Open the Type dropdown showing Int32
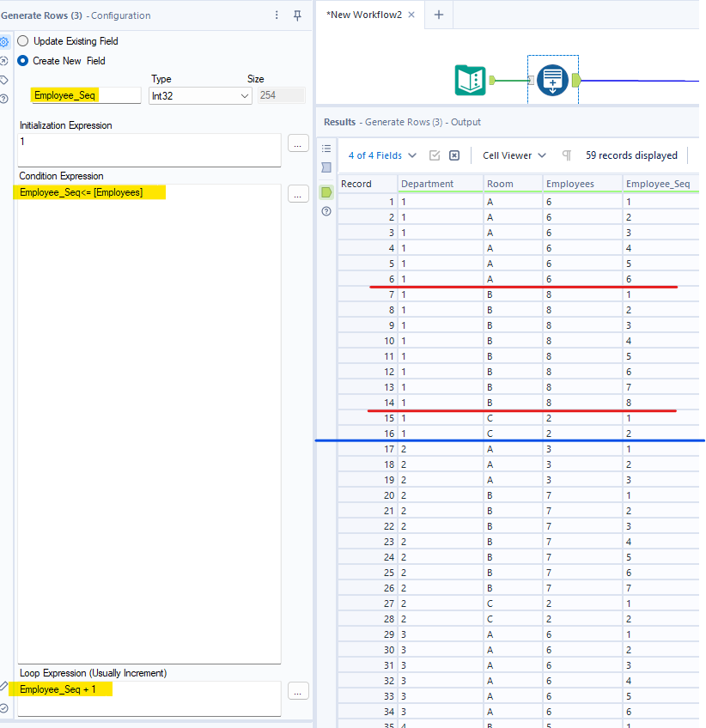The height and width of the screenshot is (728, 706). (x=200, y=95)
